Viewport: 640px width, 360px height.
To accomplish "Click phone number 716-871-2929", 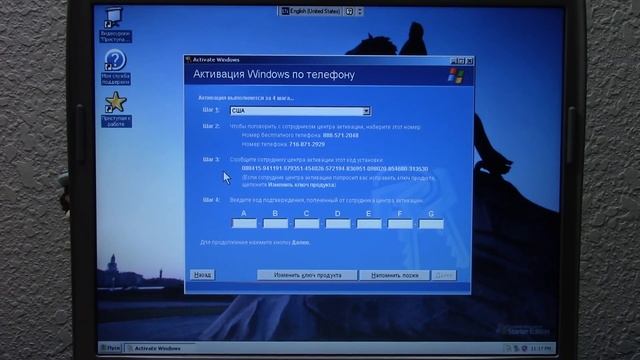I will tap(307, 144).
